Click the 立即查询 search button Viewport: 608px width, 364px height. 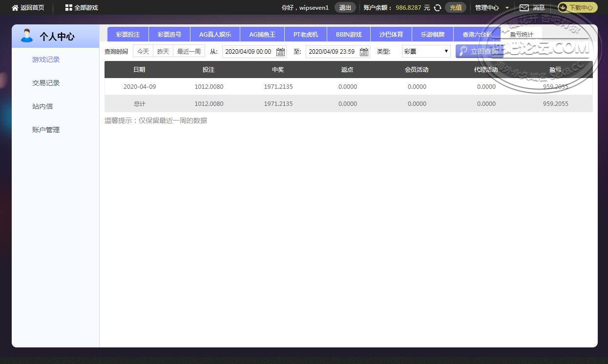480,51
